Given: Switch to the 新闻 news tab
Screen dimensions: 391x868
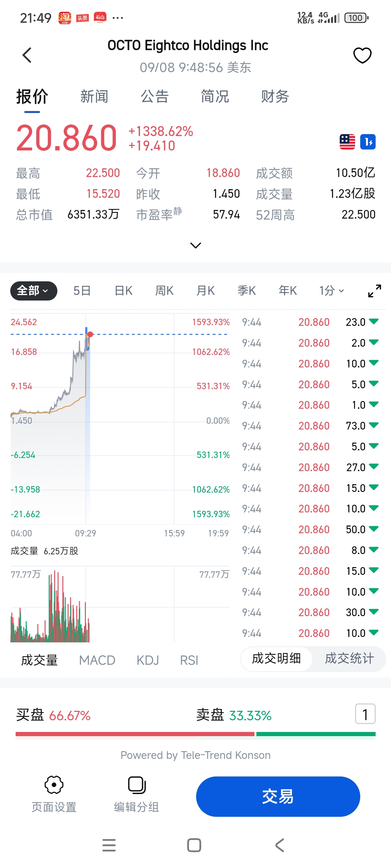Looking at the screenshot, I should point(94,97).
